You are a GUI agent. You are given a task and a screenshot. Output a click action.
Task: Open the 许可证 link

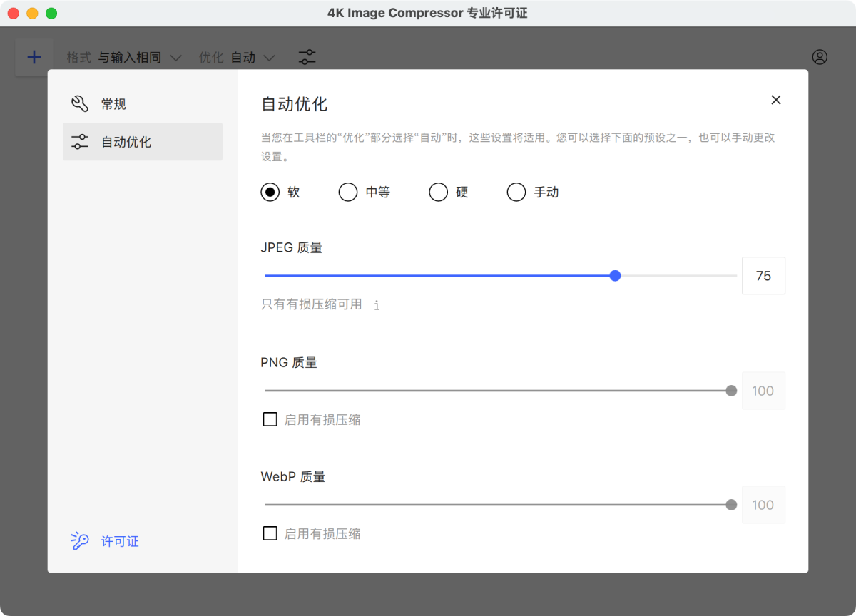point(120,541)
